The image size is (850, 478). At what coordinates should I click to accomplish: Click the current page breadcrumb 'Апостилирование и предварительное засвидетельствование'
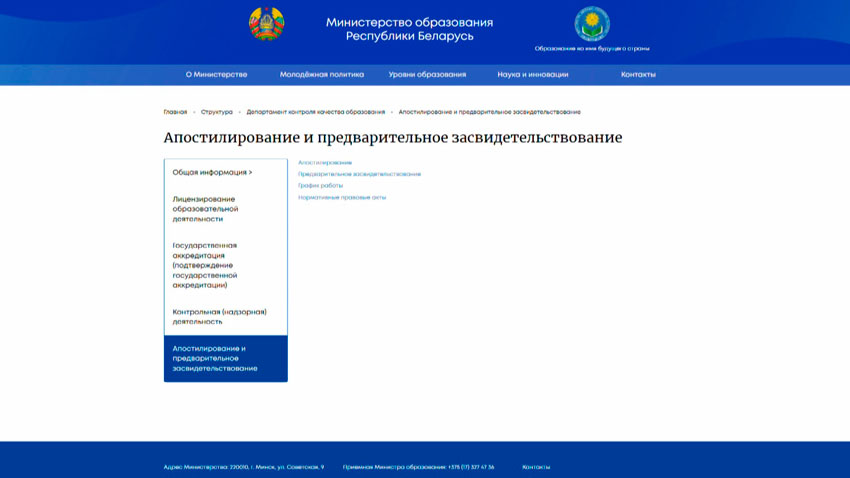pyautogui.click(x=490, y=112)
